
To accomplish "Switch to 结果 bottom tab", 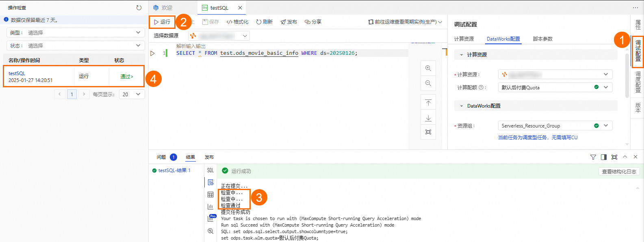I will tap(191, 157).
